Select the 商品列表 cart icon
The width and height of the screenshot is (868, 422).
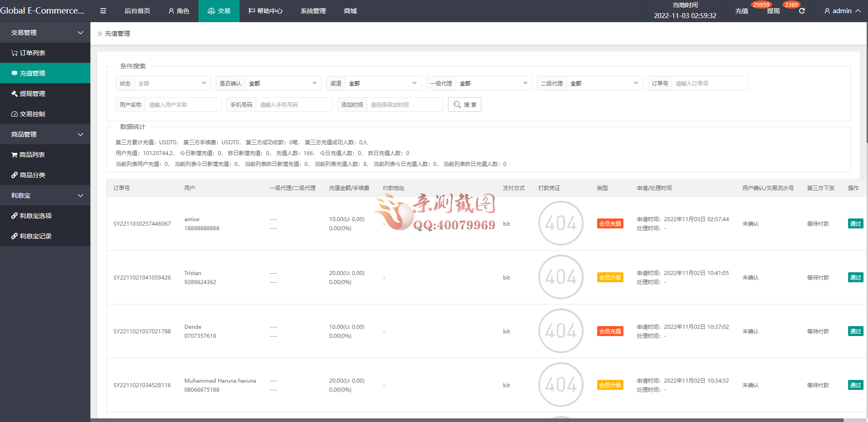point(14,154)
